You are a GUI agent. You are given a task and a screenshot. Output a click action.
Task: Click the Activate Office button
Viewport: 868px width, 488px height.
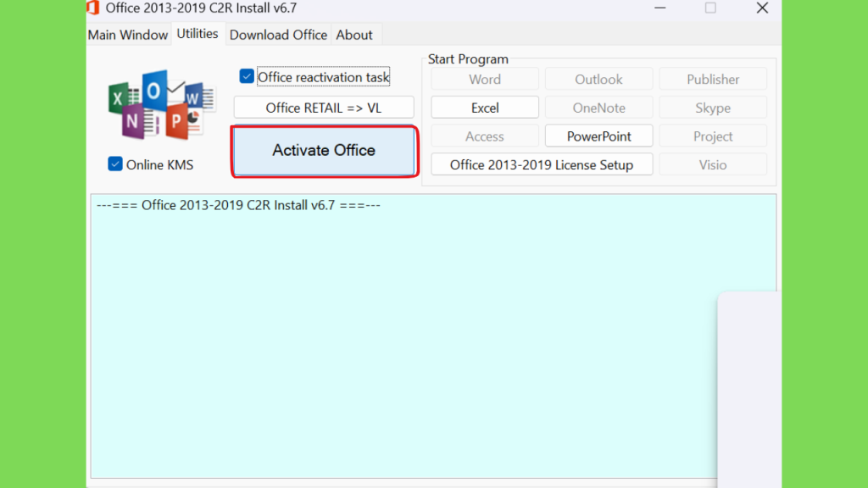(324, 151)
